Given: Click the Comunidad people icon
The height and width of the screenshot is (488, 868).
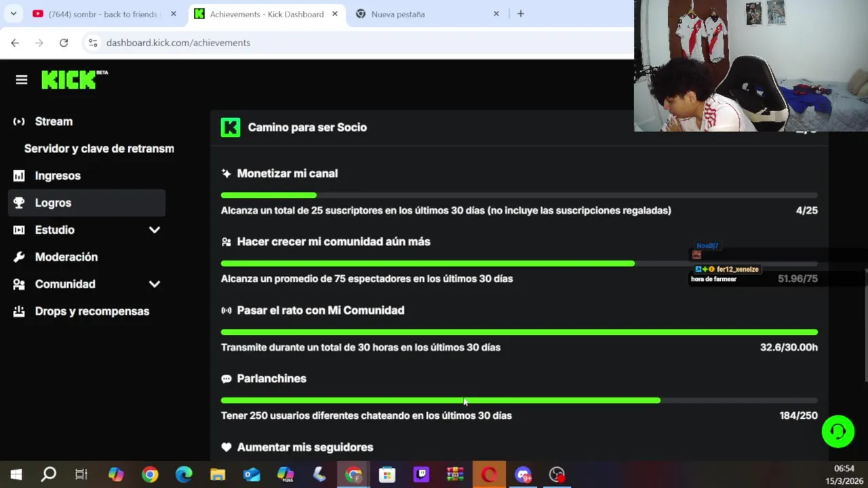Looking at the screenshot, I should click(x=19, y=284).
